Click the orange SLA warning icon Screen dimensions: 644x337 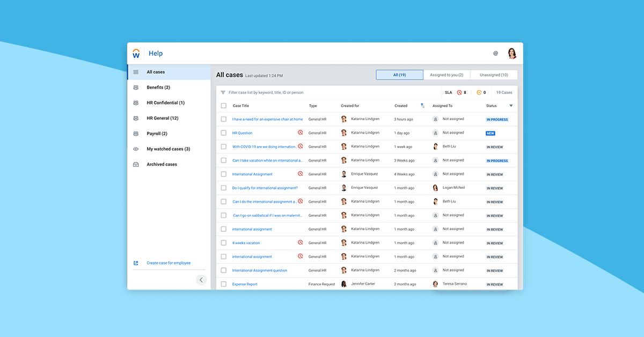point(479,92)
